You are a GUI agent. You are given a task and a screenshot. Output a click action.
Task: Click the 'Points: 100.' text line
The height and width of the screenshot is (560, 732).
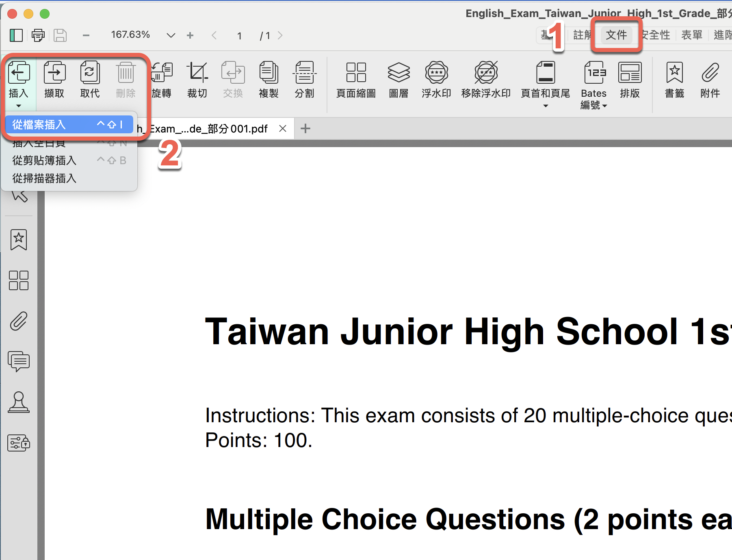click(x=259, y=440)
